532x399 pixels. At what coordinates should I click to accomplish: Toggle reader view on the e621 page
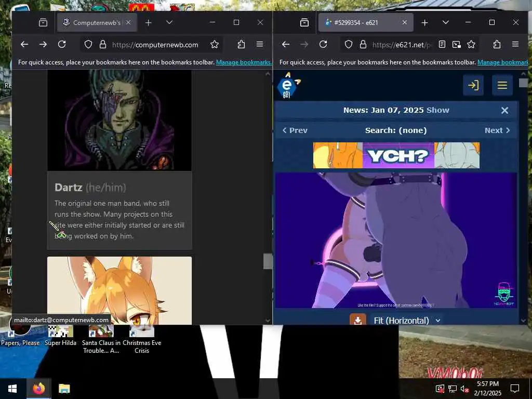[442, 45]
